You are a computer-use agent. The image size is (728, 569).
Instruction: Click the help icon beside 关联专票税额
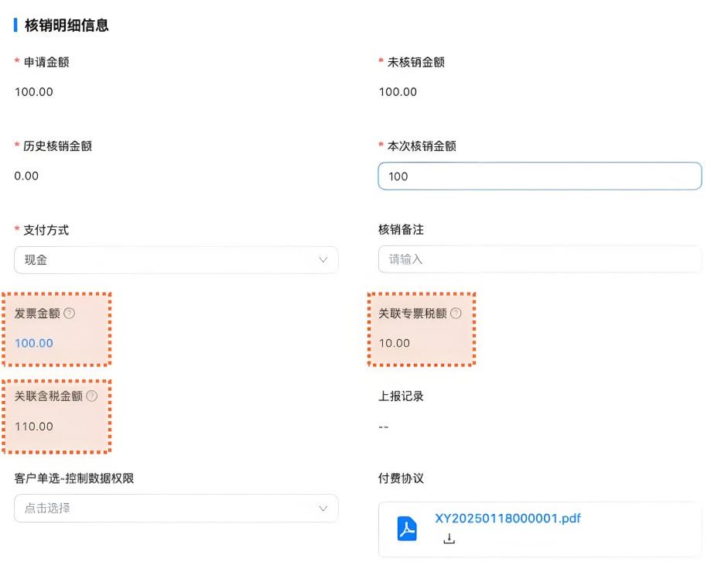[456, 314]
